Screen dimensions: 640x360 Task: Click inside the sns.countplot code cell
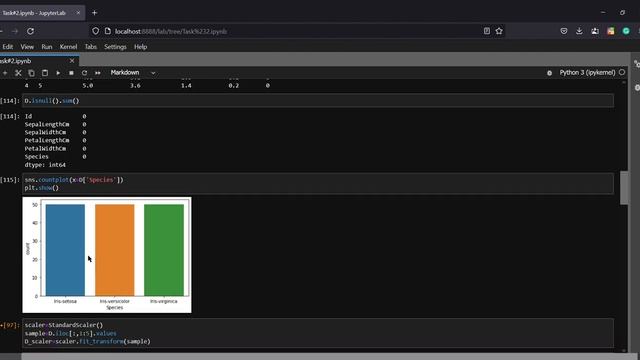(318, 184)
